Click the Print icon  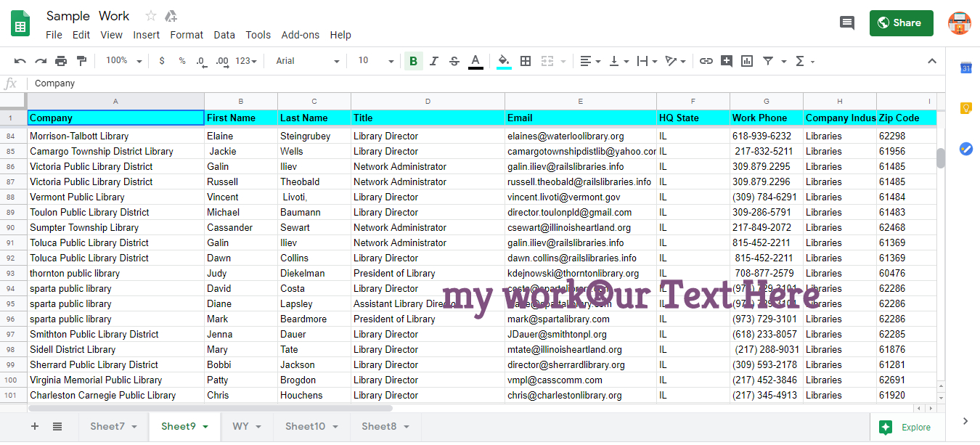[x=60, y=61]
